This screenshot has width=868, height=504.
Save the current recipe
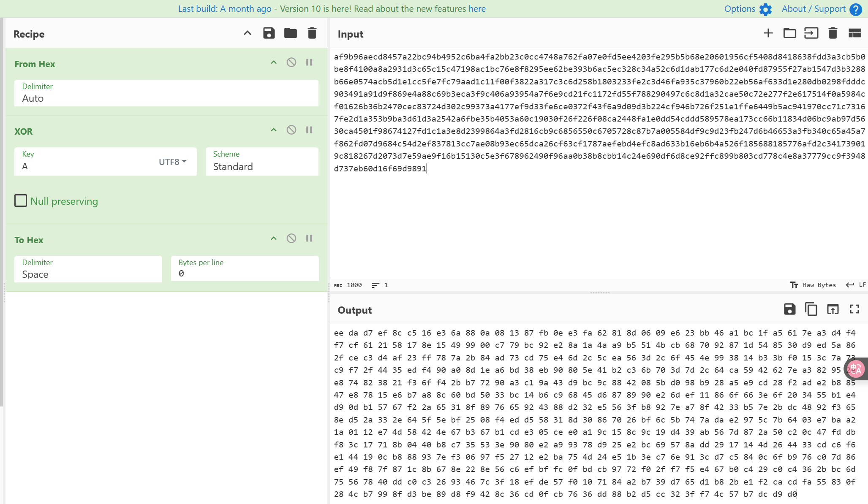point(269,33)
